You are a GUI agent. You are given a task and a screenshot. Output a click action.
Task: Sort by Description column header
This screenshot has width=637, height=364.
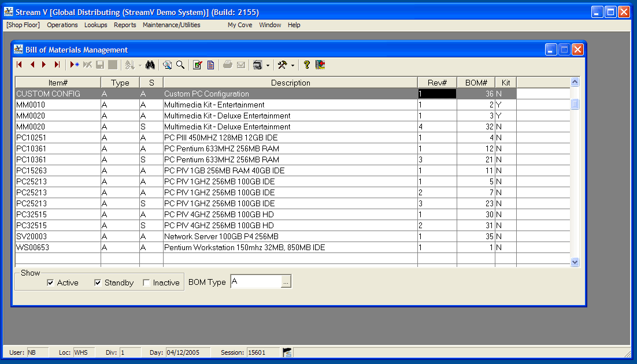click(290, 83)
